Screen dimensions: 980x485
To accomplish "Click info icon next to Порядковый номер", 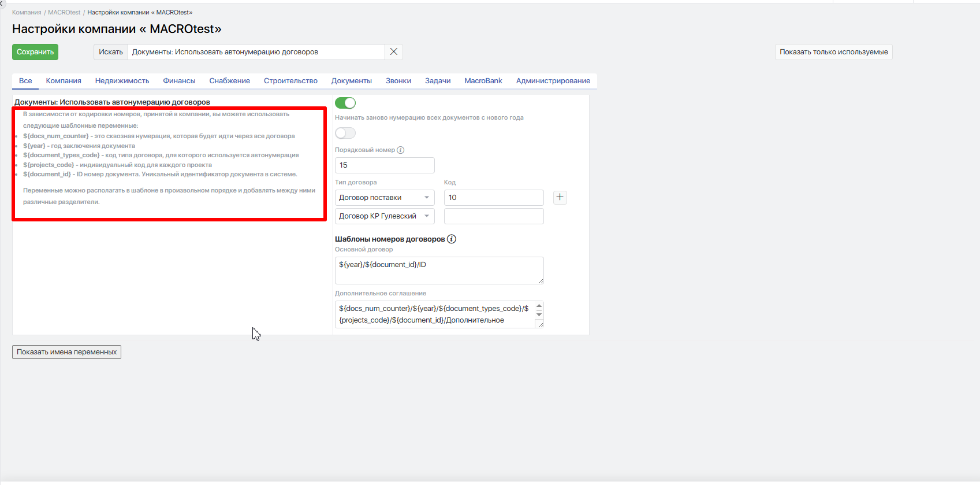I will tap(401, 150).
